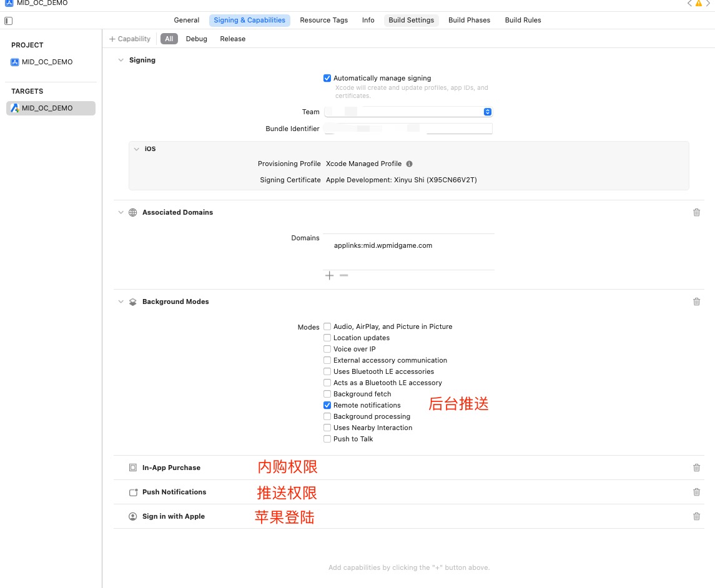Image resolution: width=715 pixels, height=588 pixels.
Task: Enable Voice over IP mode
Action: pos(327,349)
